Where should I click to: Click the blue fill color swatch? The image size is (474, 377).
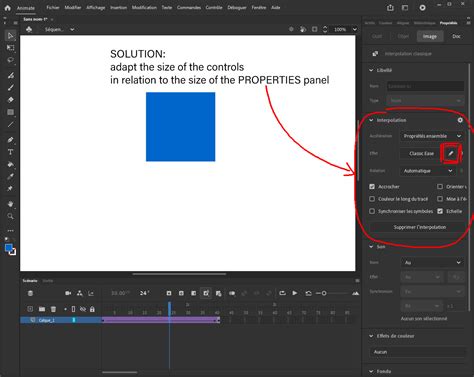click(x=9, y=248)
